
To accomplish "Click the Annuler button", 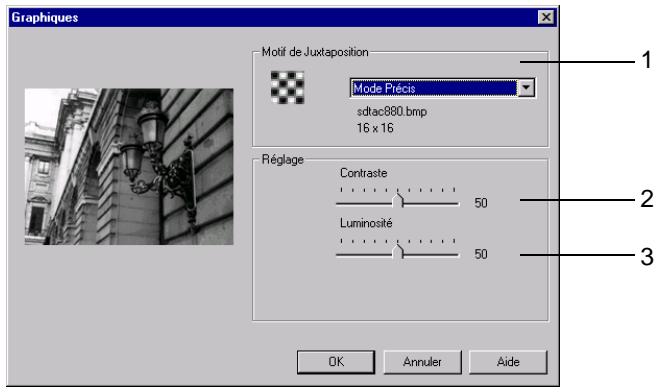I will pos(422,362).
